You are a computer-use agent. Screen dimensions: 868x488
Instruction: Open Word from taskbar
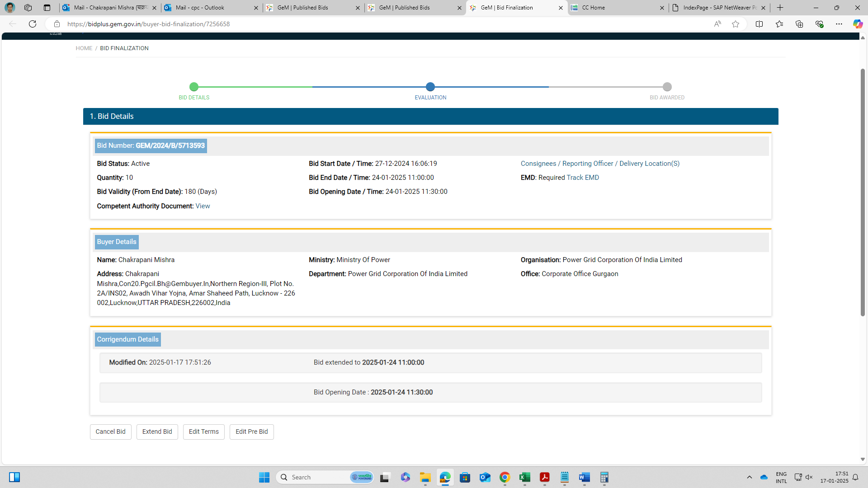coord(585,477)
